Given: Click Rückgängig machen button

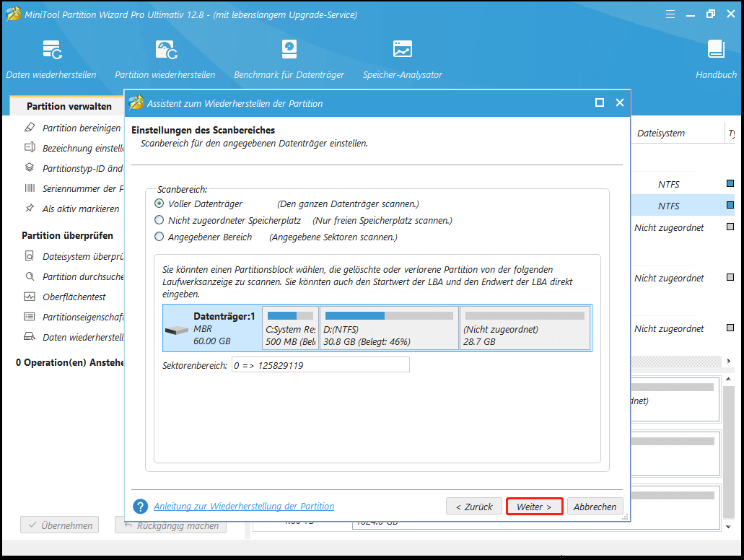Looking at the screenshot, I should tap(171, 525).
